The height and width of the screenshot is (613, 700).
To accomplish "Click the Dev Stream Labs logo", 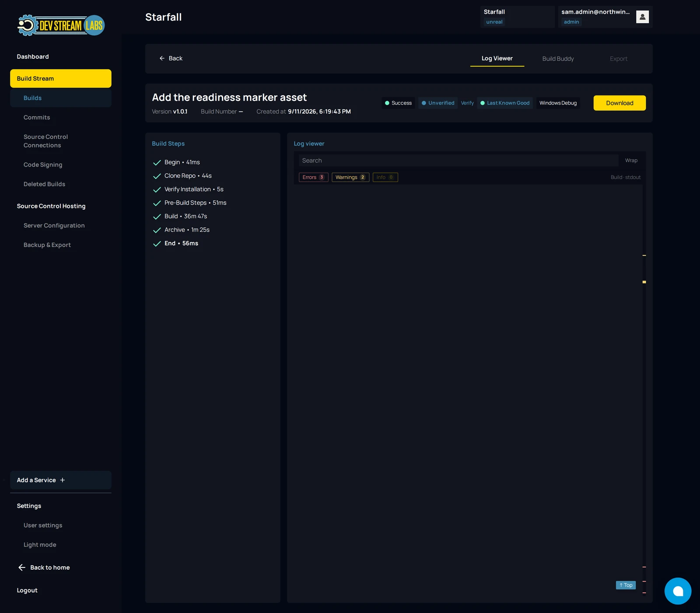I will (61, 25).
